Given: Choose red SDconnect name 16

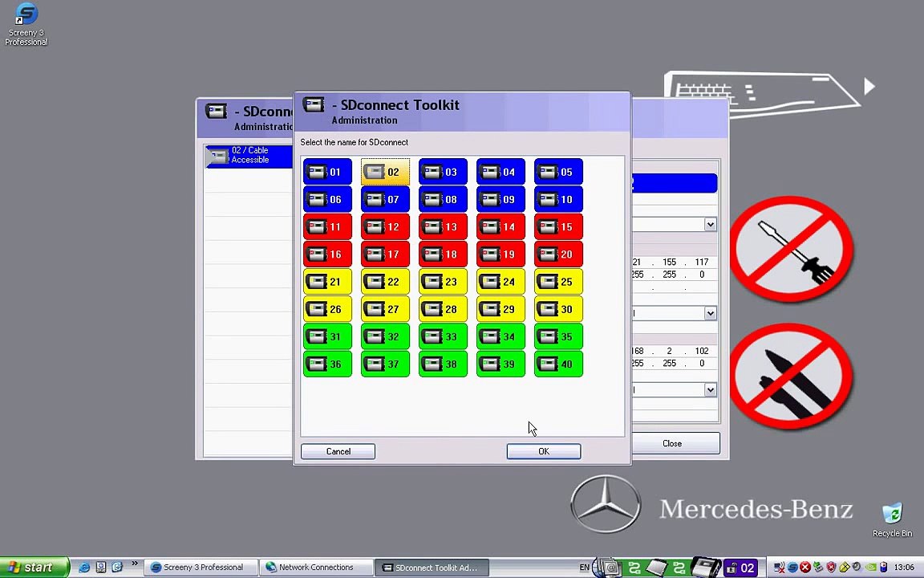Looking at the screenshot, I should click(327, 254).
